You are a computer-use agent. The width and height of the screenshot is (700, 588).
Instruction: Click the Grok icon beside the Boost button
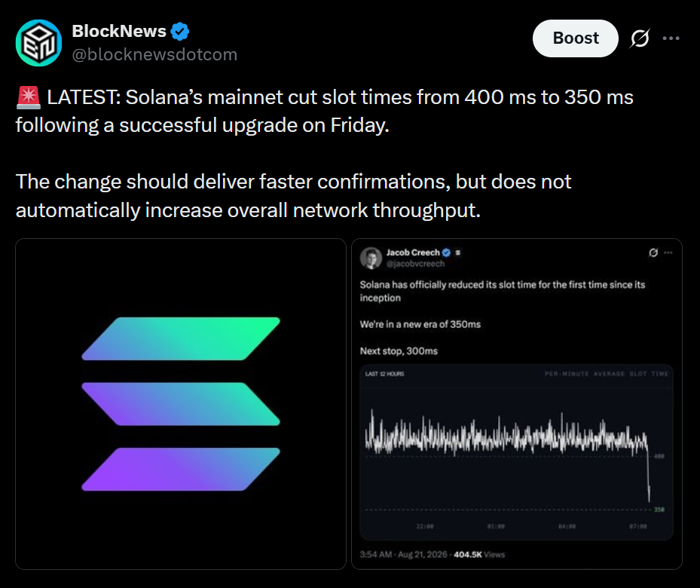tap(640, 38)
